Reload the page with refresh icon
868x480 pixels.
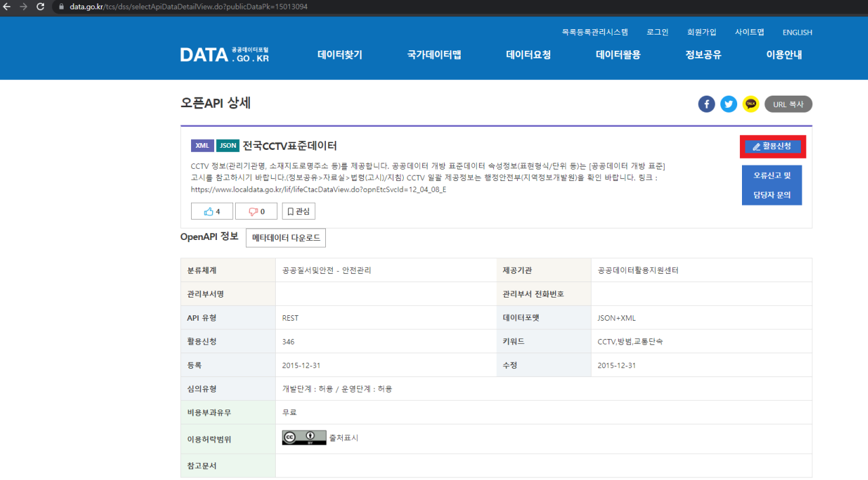click(x=41, y=6)
